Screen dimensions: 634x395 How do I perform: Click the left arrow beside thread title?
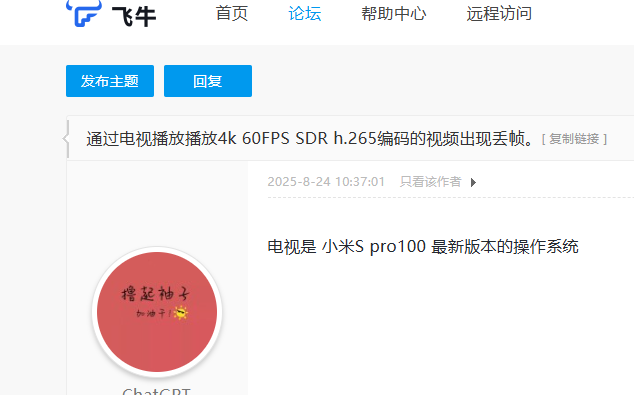pyautogui.click(x=66, y=139)
